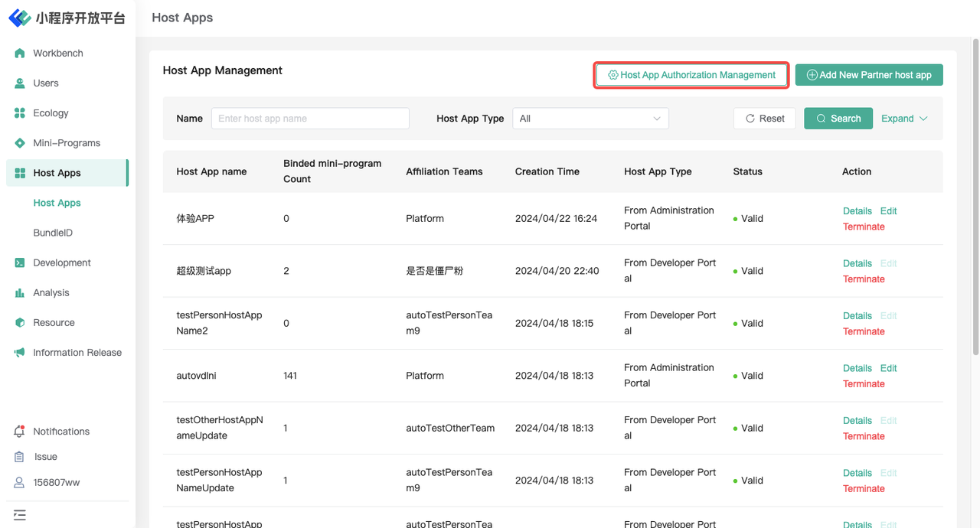Open the Host App Type dropdown
The image size is (980, 528).
590,119
